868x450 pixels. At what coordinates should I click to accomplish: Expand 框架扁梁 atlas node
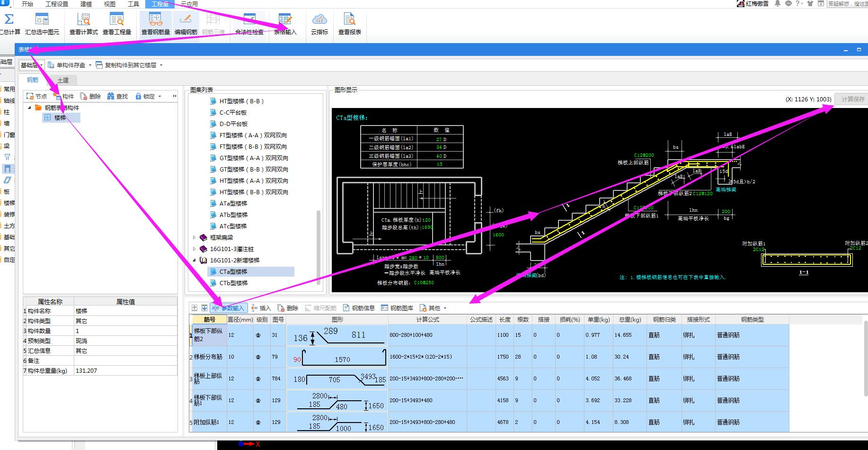(x=194, y=237)
